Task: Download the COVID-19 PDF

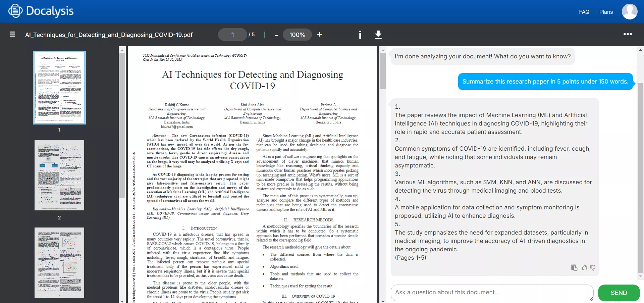Action: [x=378, y=35]
